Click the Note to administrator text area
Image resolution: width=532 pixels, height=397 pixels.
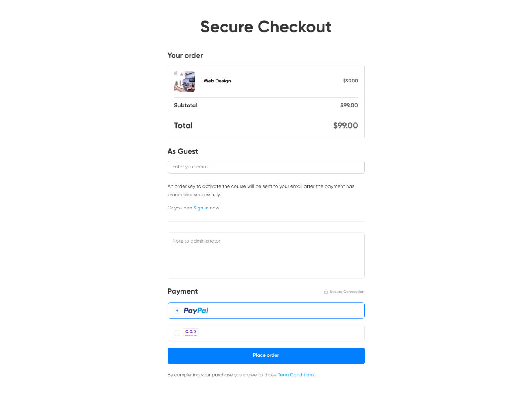[266, 256]
